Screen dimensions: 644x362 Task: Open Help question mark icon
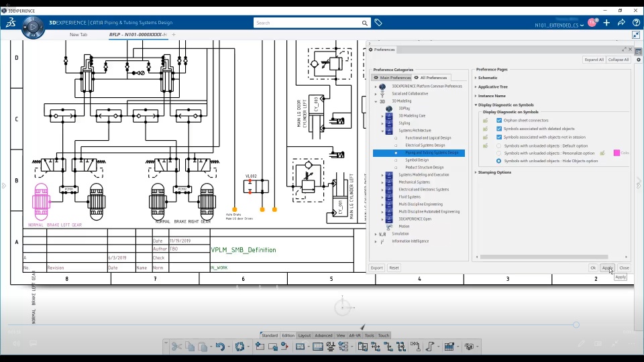point(636,23)
